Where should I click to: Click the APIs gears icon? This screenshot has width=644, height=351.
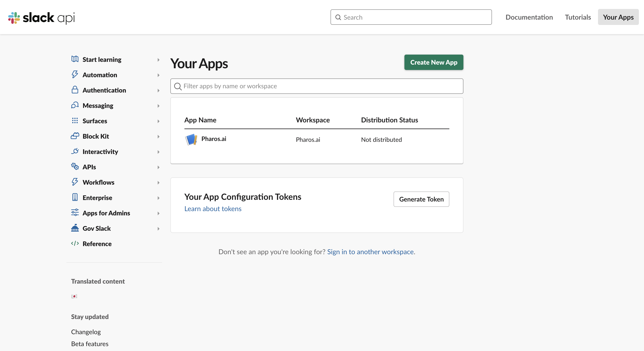75,167
